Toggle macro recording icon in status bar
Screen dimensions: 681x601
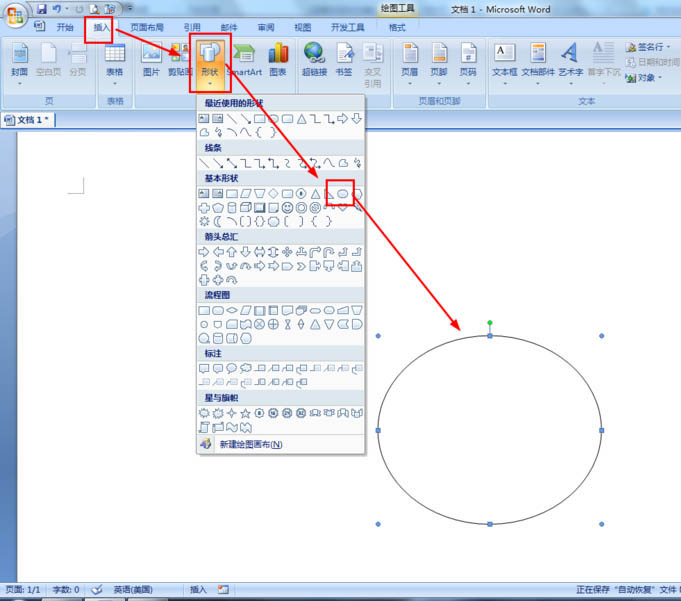[223, 589]
